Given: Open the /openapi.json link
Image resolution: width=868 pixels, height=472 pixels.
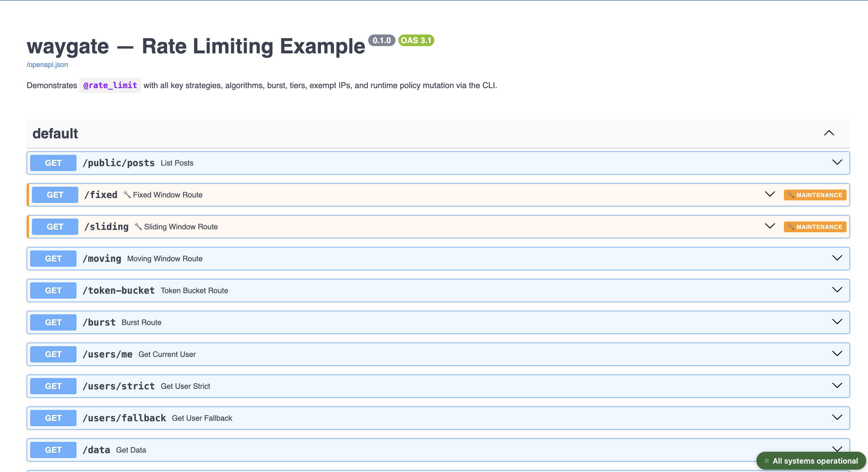Looking at the screenshot, I should click(47, 64).
